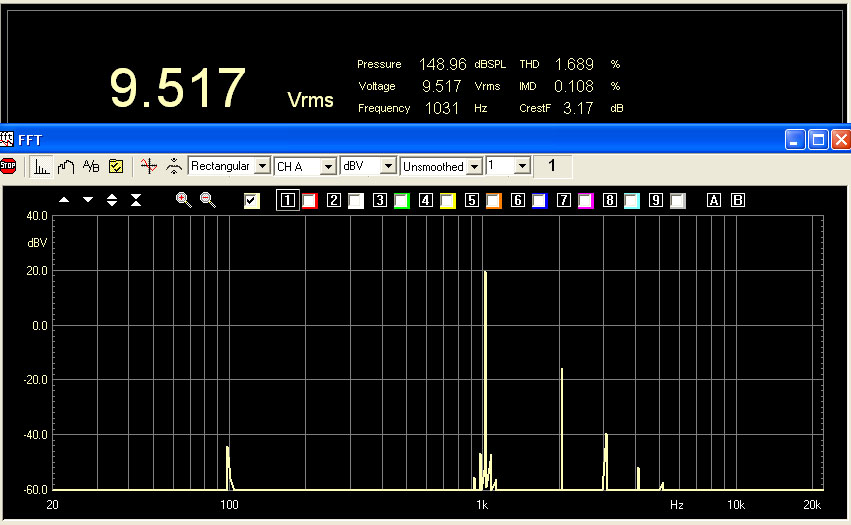
Task: Enable the green trace 3 checkbox
Action: tap(402, 201)
